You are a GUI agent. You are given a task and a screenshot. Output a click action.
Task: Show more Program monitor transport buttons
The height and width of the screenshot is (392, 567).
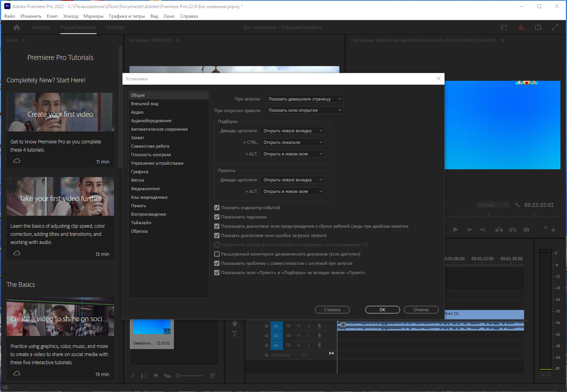[546, 227]
